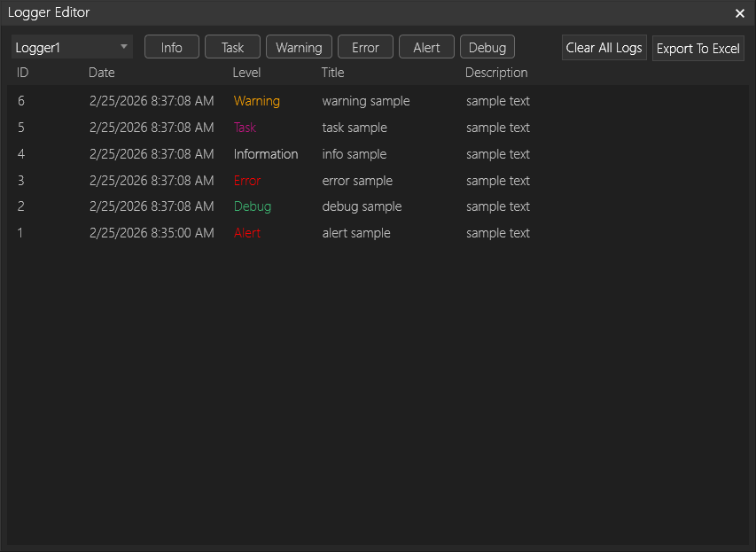Select the 'alert sample' log title
The width and height of the screenshot is (756, 552).
356,233
